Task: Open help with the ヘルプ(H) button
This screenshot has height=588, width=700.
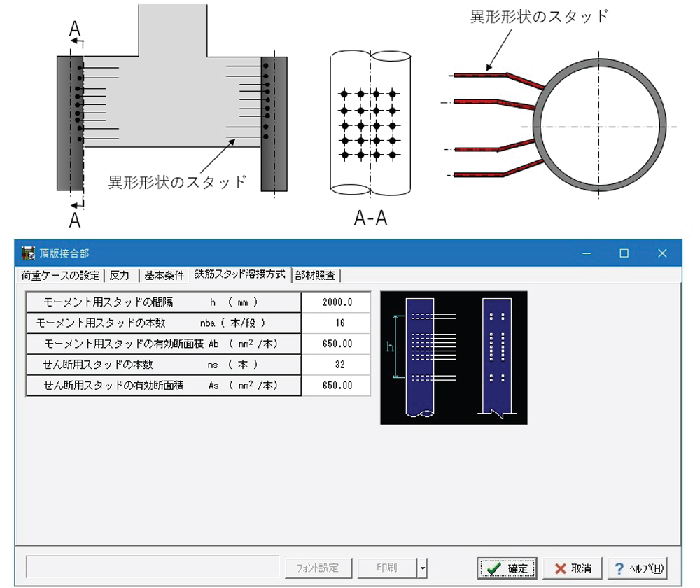Action: click(x=638, y=568)
